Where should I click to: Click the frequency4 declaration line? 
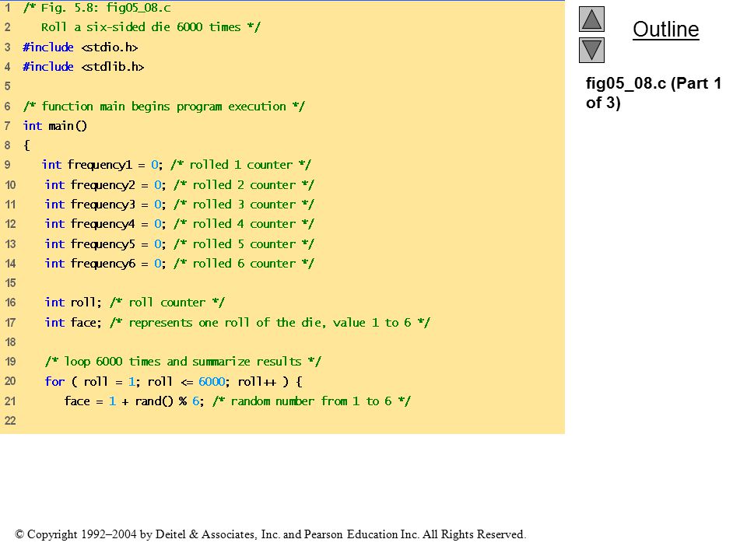pyautogui.click(x=180, y=224)
